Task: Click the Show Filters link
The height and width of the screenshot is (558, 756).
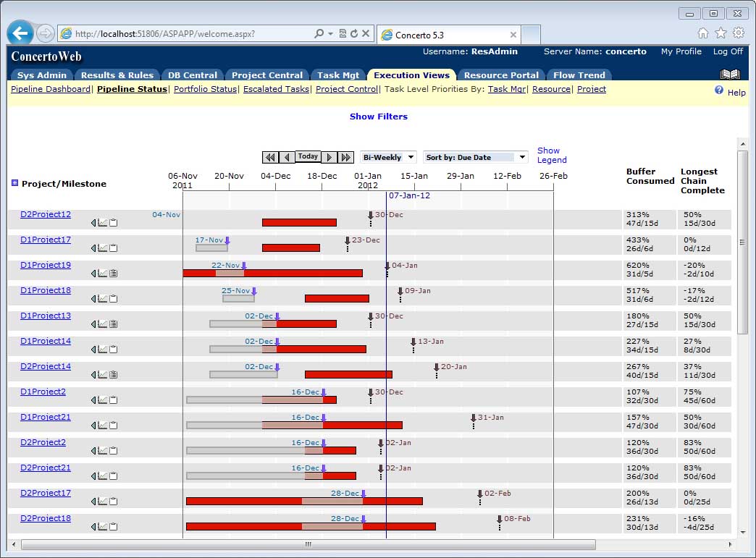Action: coord(378,117)
